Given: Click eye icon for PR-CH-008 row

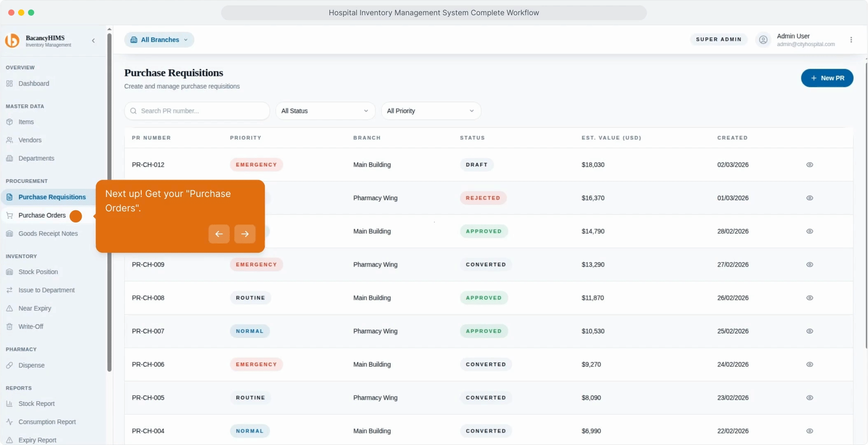Looking at the screenshot, I should point(810,298).
